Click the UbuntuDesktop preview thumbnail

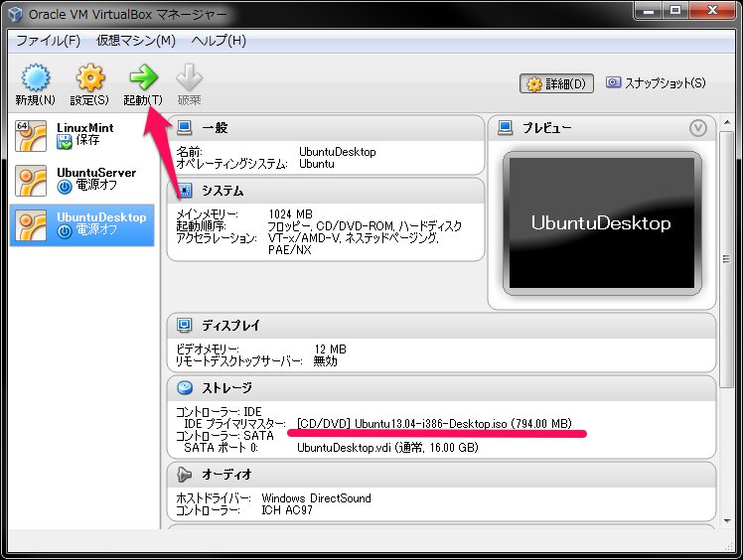point(602,223)
